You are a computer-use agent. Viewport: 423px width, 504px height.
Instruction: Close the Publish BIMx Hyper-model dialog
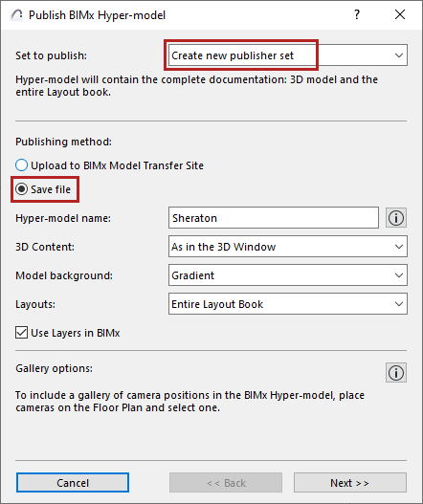pyautogui.click(x=400, y=14)
